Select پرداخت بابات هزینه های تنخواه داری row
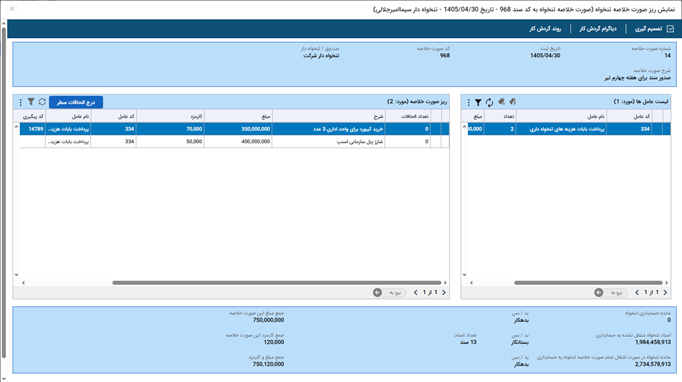 tap(569, 129)
